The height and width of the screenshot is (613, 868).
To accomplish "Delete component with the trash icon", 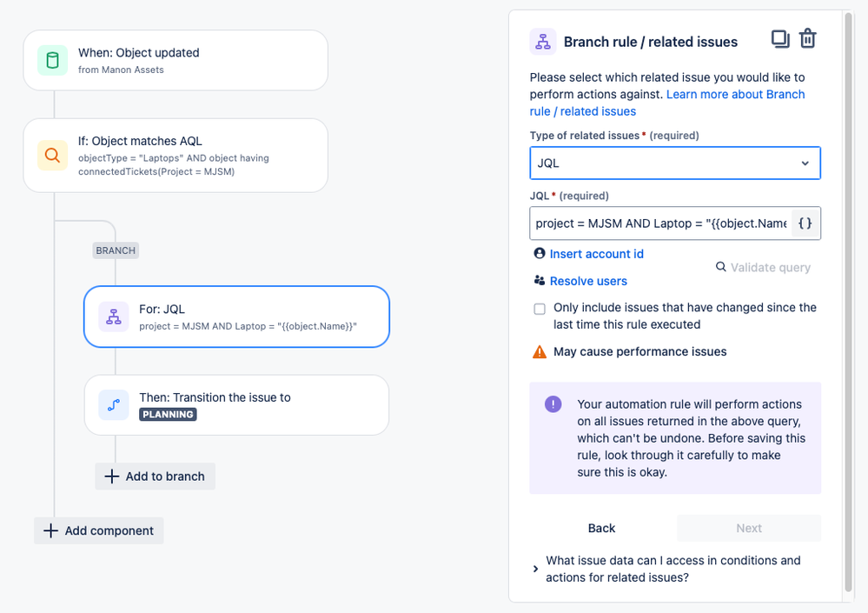I will (x=808, y=39).
